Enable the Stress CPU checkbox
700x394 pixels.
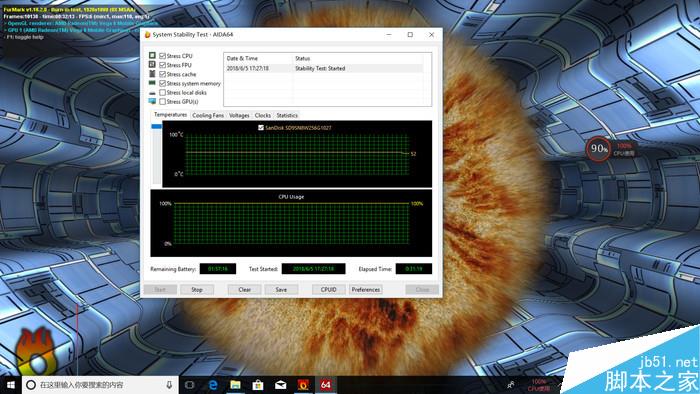[162, 56]
